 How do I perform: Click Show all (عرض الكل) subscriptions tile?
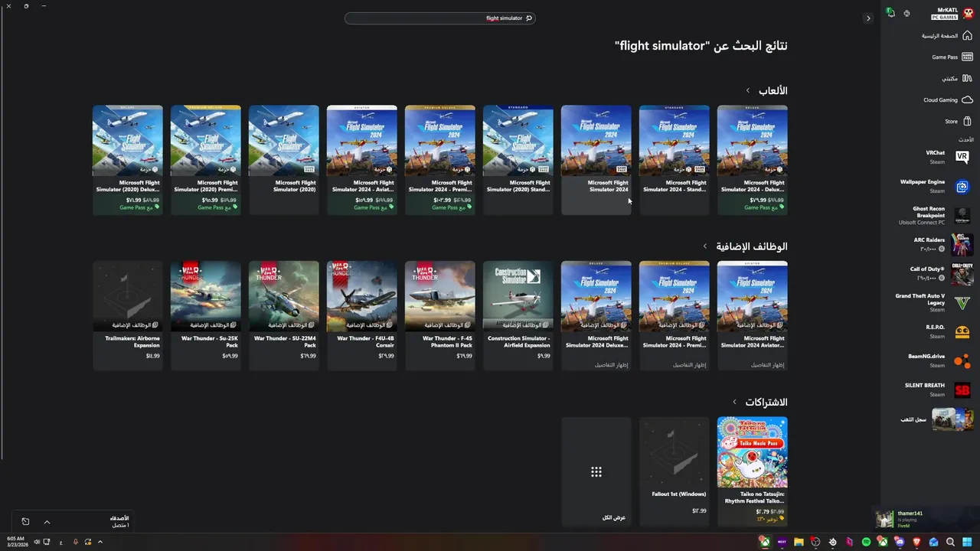point(596,471)
